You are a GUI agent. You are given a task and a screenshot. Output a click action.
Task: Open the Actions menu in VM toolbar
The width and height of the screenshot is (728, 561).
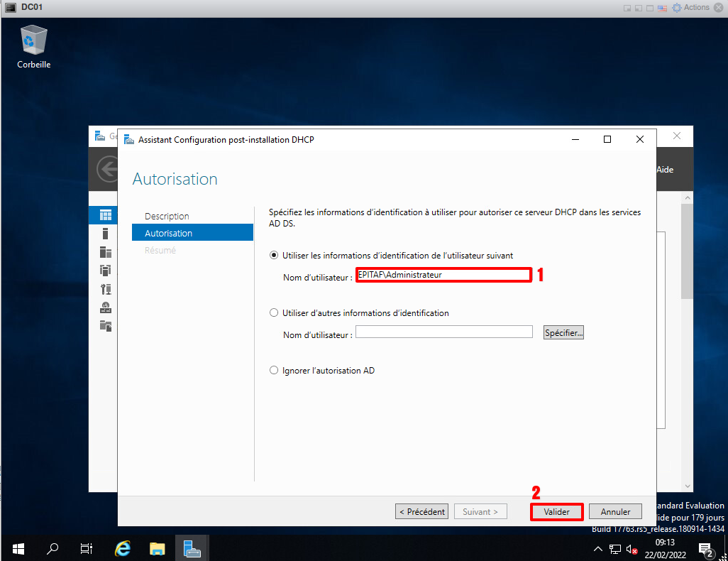[x=690, y=7]
